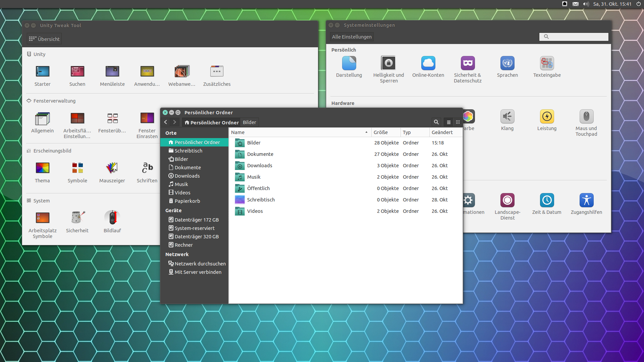Click the search icon in file manager
The width and height of the screenshot is (644, 362).
[436, 122]
